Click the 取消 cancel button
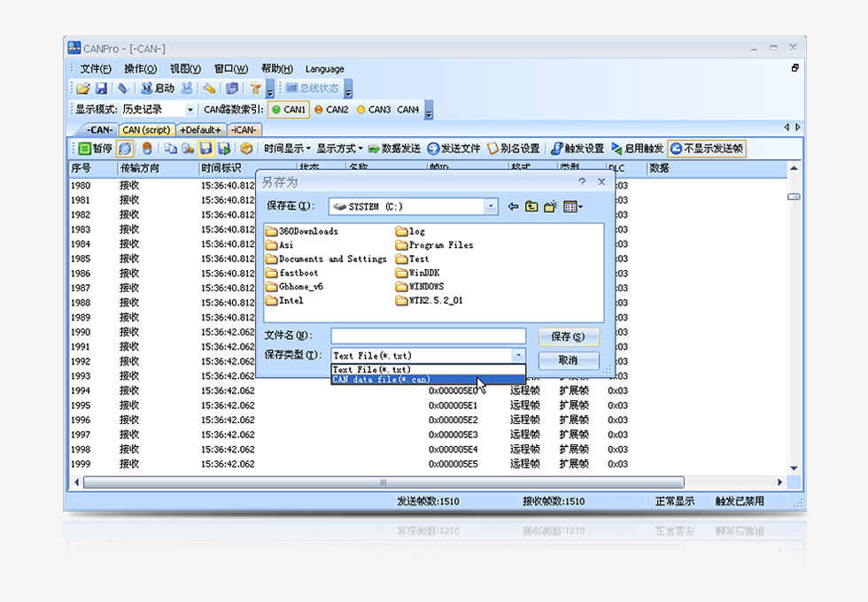Image resolution: width=868 pixels, height=602 pixels. click(568, 360)
